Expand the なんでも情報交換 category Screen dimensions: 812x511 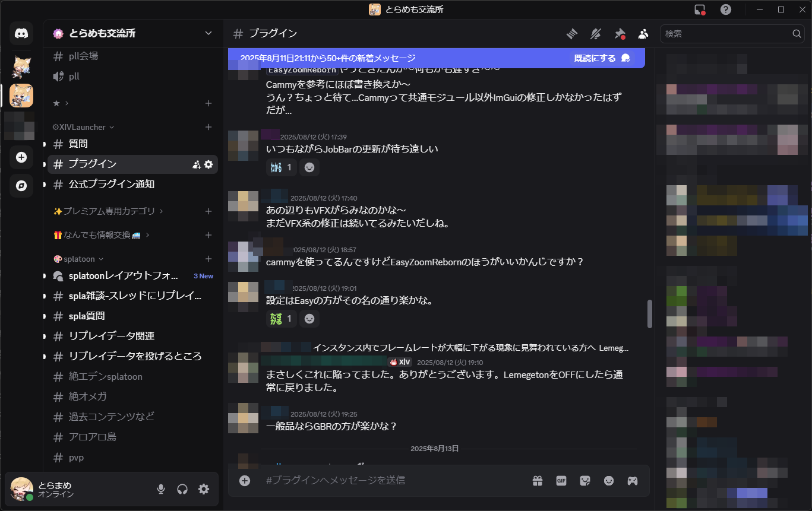(x=101, y=235)
